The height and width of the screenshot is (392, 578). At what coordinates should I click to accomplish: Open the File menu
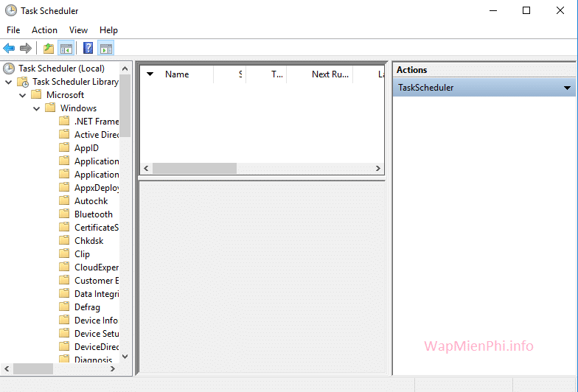pyautogui.click(x=13, y=30)
